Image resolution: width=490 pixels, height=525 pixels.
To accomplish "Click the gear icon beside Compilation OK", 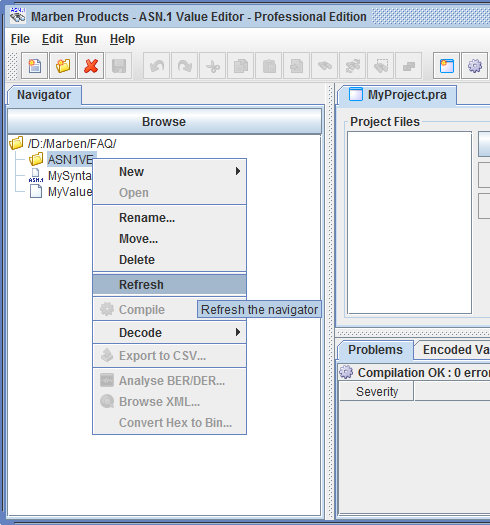I will [346, 372].
